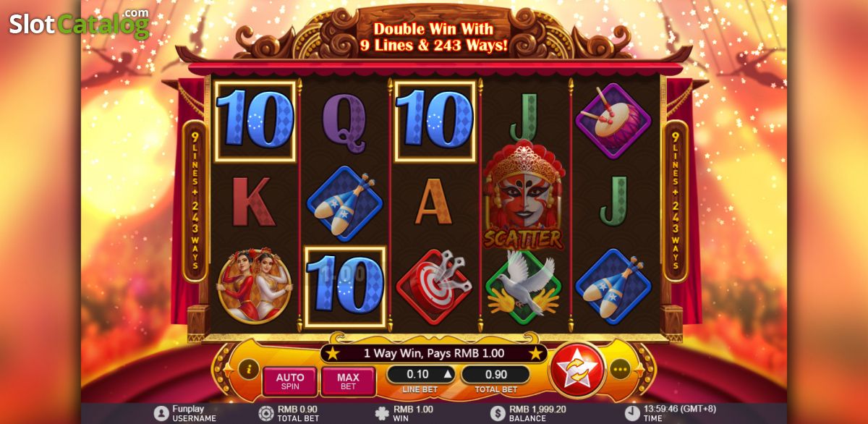Open the SlotCatalog.com logo link

(x=79, y=23)
